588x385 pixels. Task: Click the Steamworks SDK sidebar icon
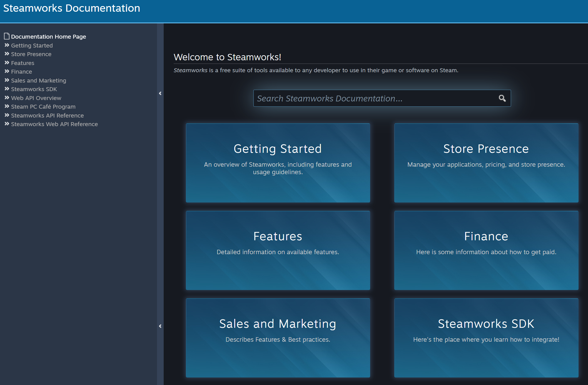pyautogui.click(x=6, y=89)
